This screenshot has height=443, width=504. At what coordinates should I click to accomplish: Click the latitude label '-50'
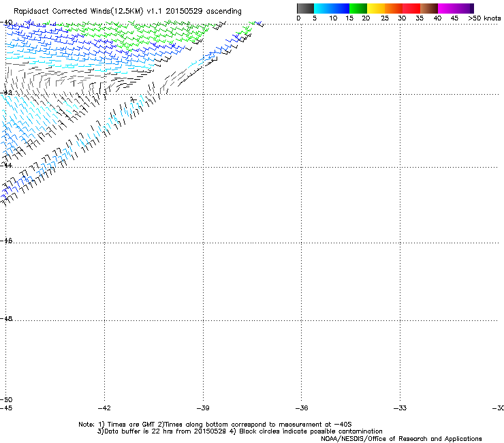click(6, 400)
